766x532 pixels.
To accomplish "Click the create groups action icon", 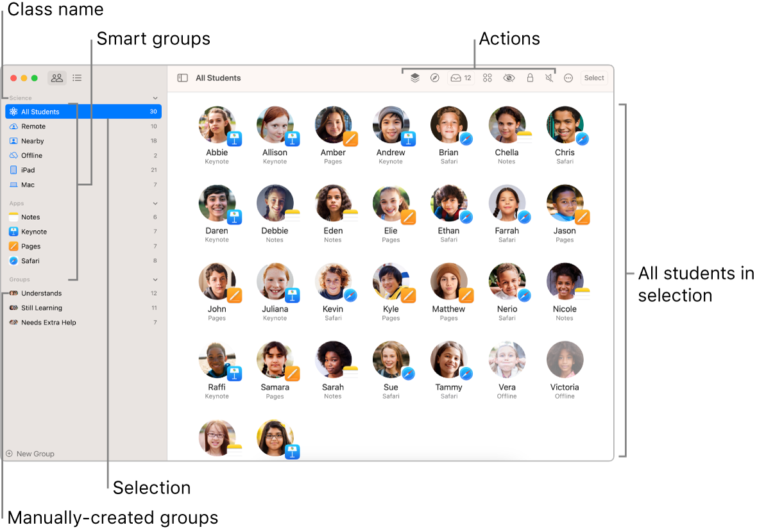I will [487, 78].
